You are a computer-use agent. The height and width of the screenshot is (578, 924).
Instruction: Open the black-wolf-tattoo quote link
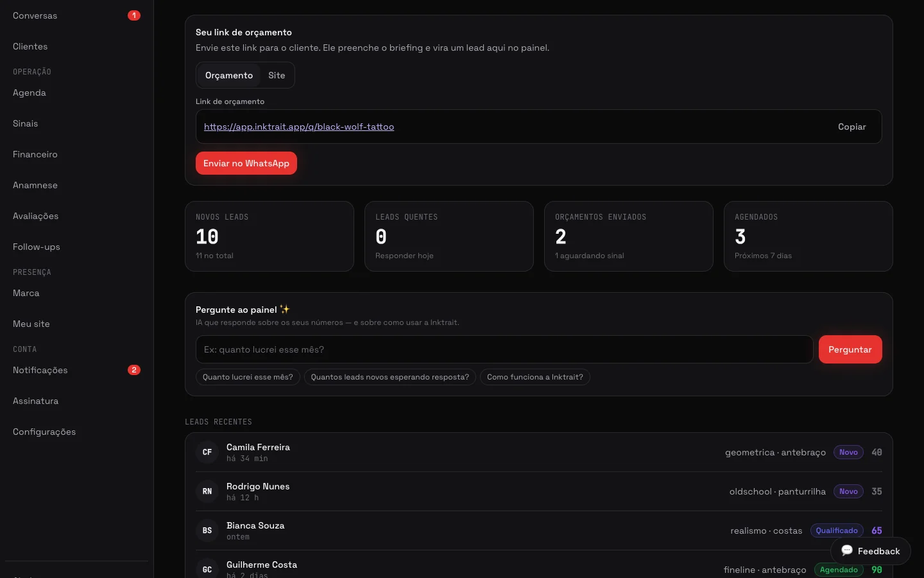(299, 127)
